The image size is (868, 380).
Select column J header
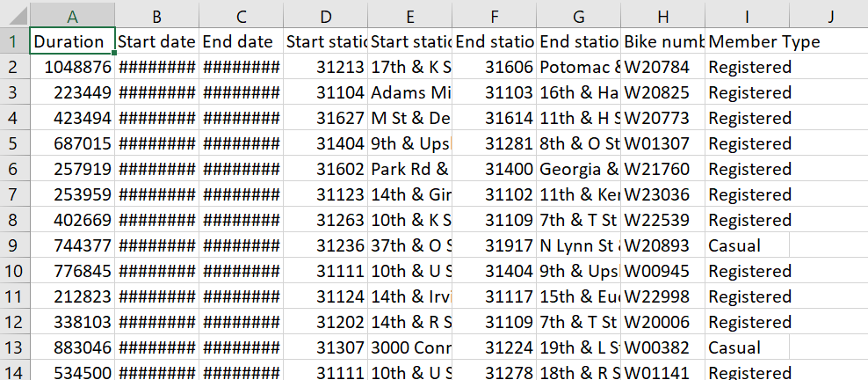(x=829, y=14)
